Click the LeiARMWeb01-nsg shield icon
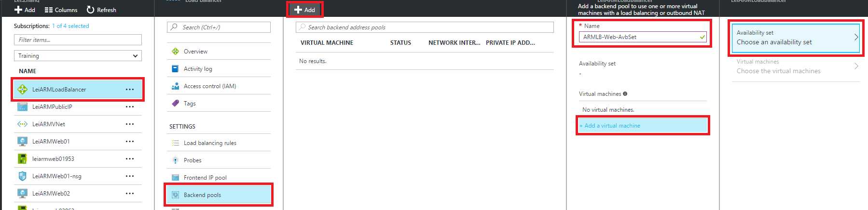Image resolution: width=868 pixels, height=210 pixels. point(22,176)
